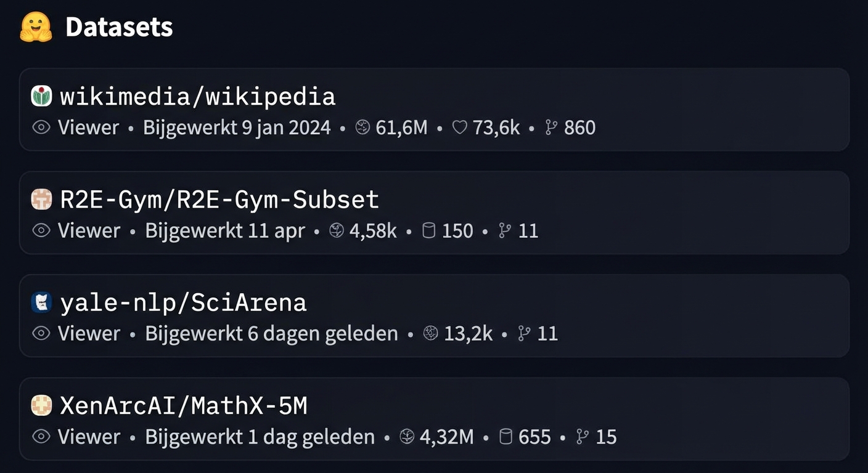Screen dimensions: 868x473
Task: Open the XenArcAI/MathX-5M dataset link
Action: coord(183,405)
